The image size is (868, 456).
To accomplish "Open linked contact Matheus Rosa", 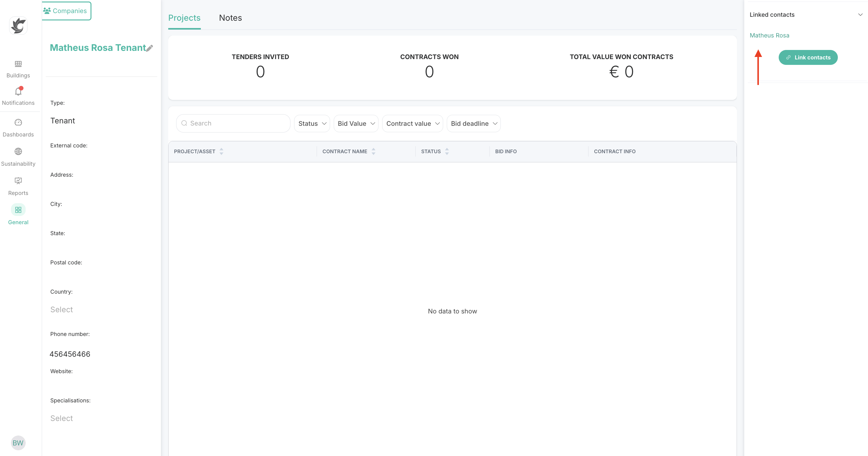I will coord(769,35).
